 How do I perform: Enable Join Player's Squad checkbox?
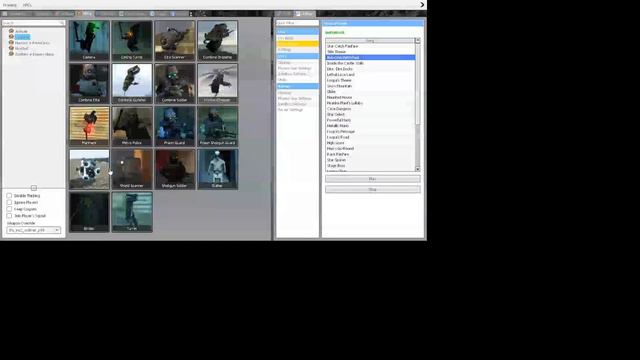pyautogui.click(x=9, y=216)
